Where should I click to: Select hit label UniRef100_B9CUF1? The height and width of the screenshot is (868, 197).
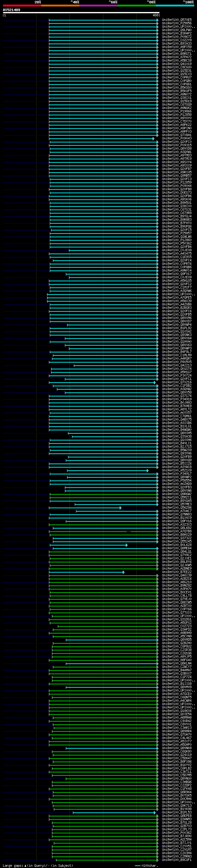coord(177,860)
